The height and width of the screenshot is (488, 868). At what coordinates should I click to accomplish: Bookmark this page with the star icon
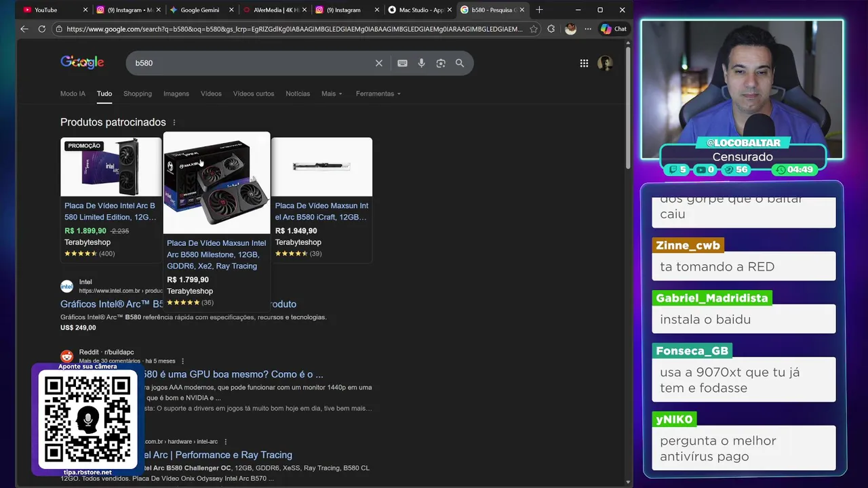pos(534,29)
